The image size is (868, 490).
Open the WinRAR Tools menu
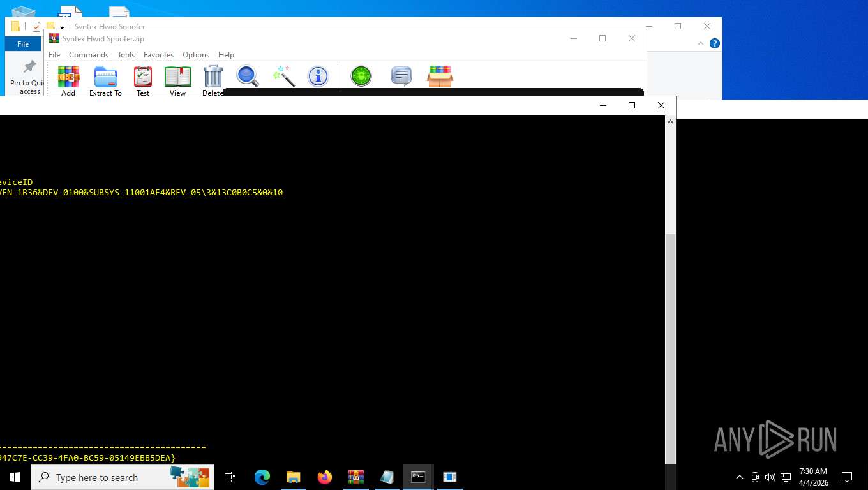126,55
